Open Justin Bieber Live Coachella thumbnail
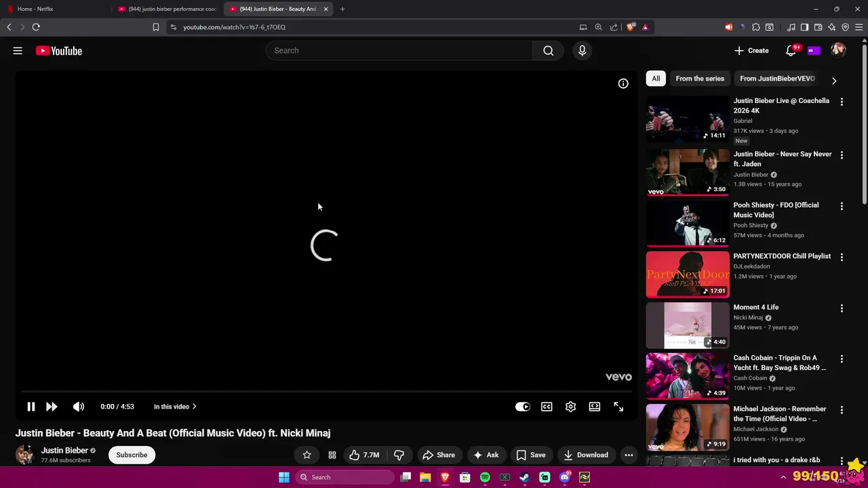The image size is (868, 488). (x=688, y=119)
